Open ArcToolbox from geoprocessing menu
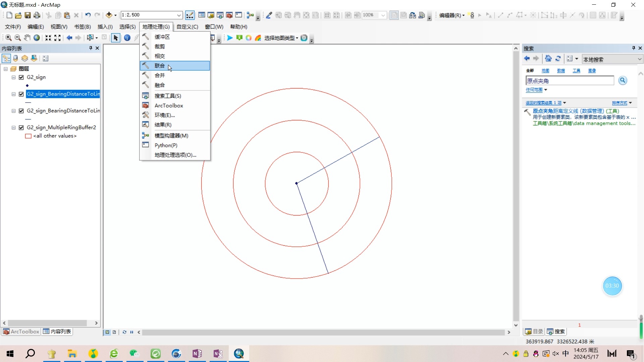The image size is (644, 362). coord(169,106)
